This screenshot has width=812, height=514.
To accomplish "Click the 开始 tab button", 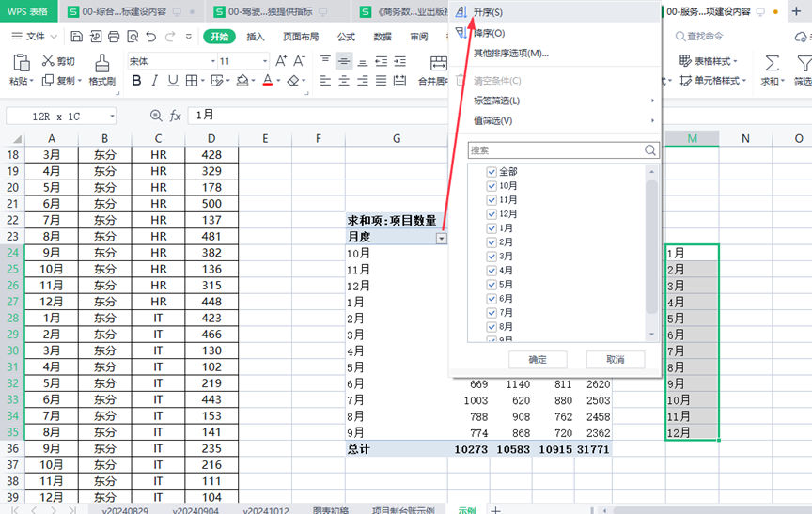I will (x=219, y=37).
